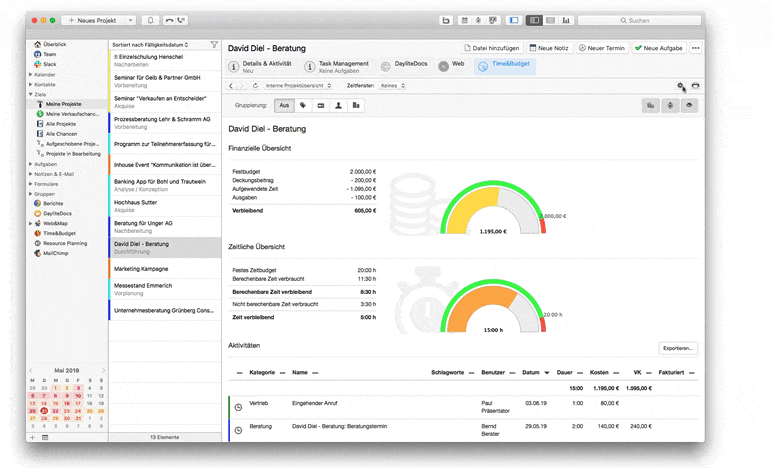Go to next month in mini calendar

(103, 371)
